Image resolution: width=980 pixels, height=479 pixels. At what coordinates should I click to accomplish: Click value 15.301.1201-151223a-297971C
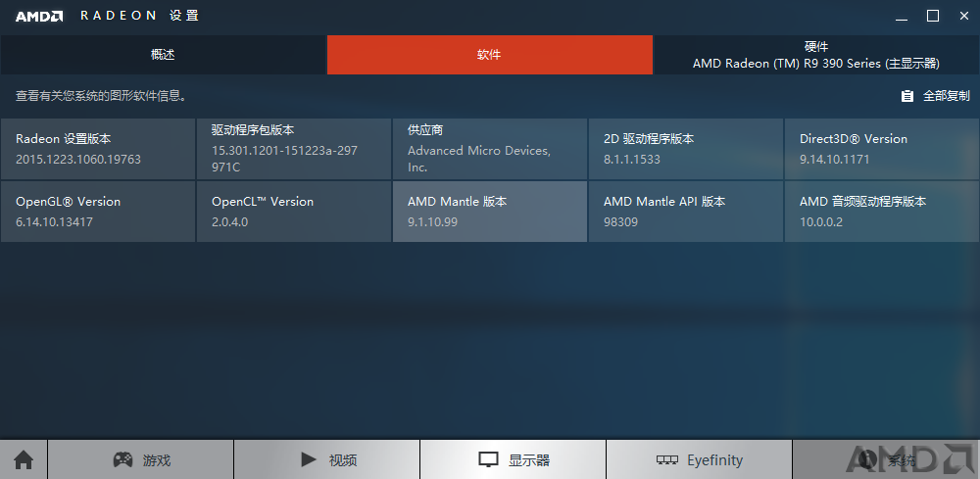click(x=284, y=159)
